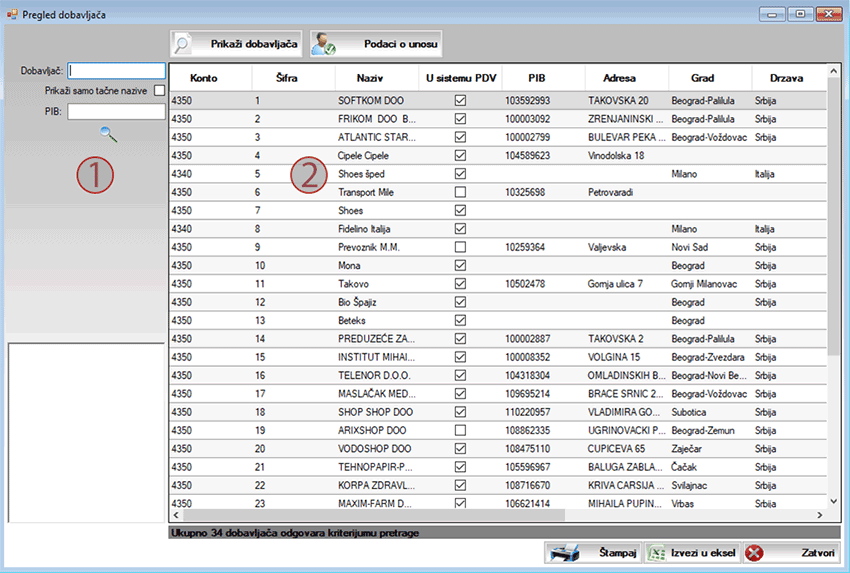Image resolution: width=850 pixels, height=573 pixels.
Task: Toggle PDV checkbox for TELENOR D.O.O.
Action: tap(460, 375)
